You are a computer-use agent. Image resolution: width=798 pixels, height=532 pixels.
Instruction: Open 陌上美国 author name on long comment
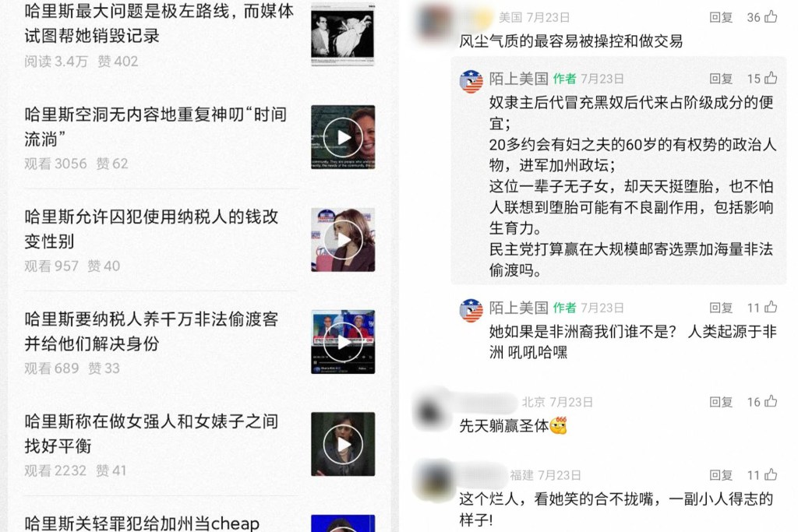coord(518,79)
